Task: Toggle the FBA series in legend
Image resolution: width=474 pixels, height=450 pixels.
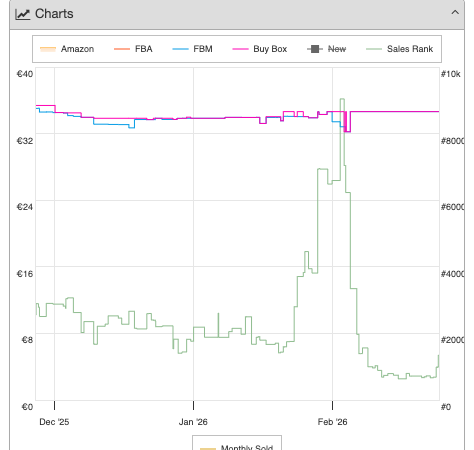Action: [x=133, y=49]
